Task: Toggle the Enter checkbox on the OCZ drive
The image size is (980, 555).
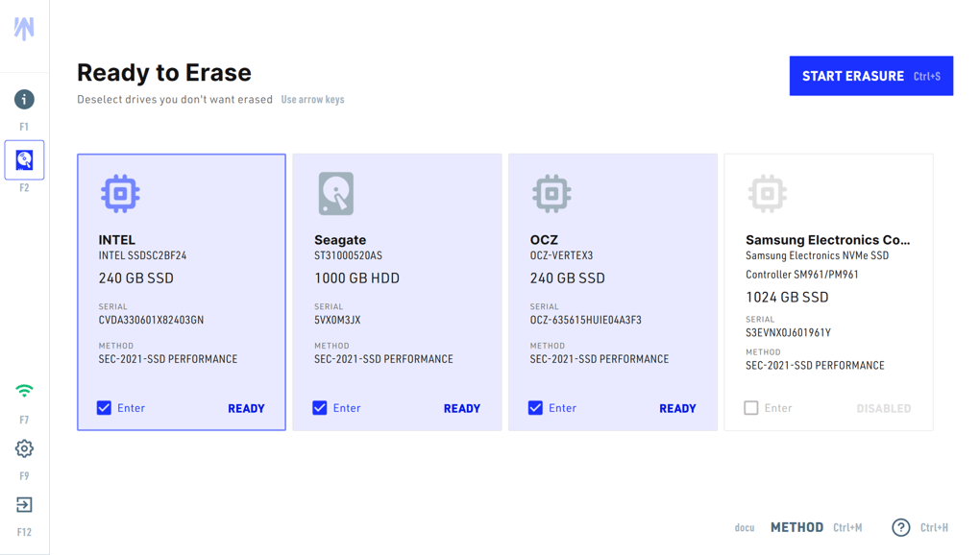Action: tap(536, 408)
